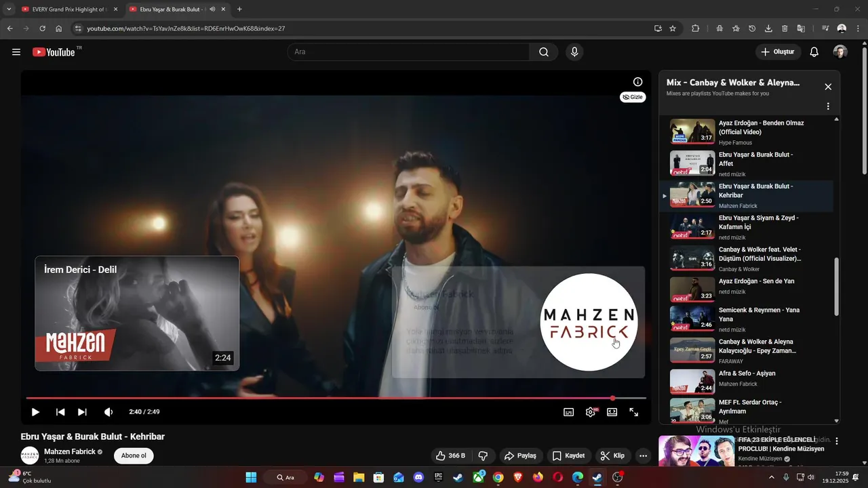The width and height of the screenshot is (868, 488).
Task: Mute the player volume
Action: 108,412
